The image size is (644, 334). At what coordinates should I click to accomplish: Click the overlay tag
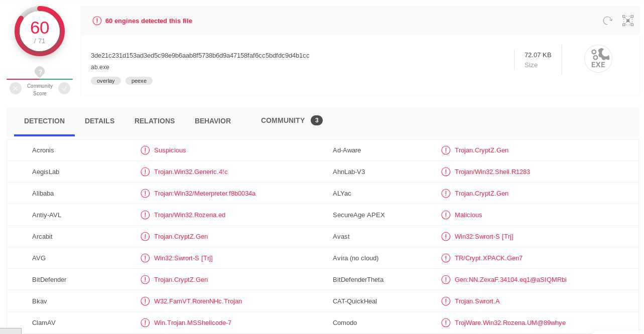[106, 81]
